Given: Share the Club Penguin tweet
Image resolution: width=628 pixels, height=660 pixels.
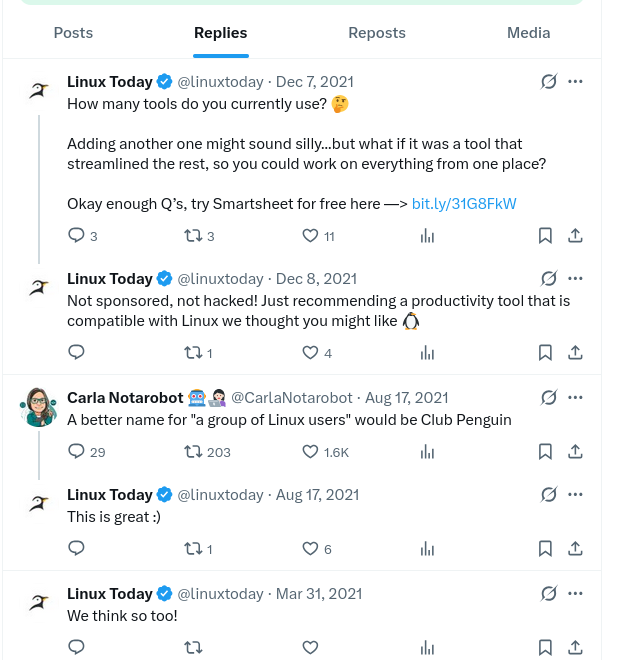Looking at the screenshot, I should (x=575, y=452).
